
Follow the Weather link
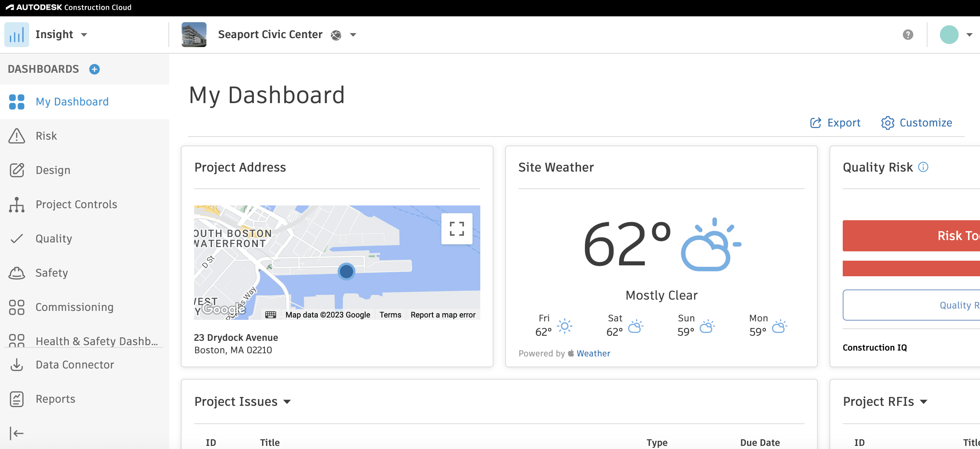(x=593, y=353)
